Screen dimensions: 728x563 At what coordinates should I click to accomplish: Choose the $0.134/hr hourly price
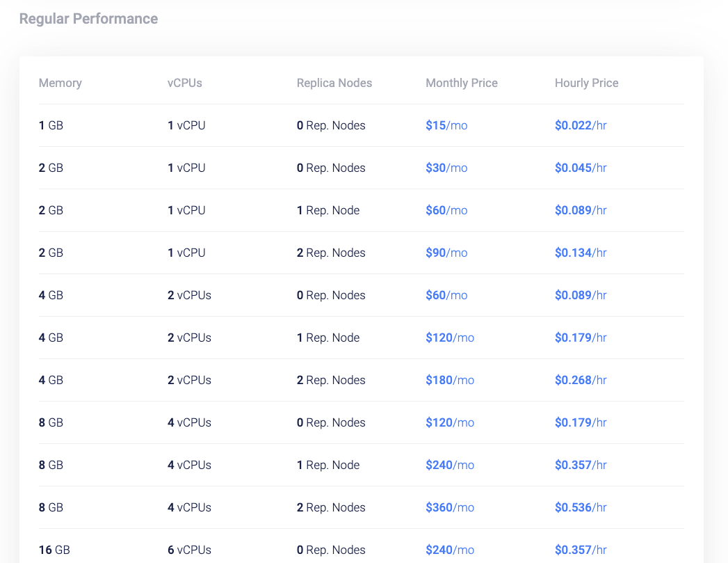pos(581,253)
